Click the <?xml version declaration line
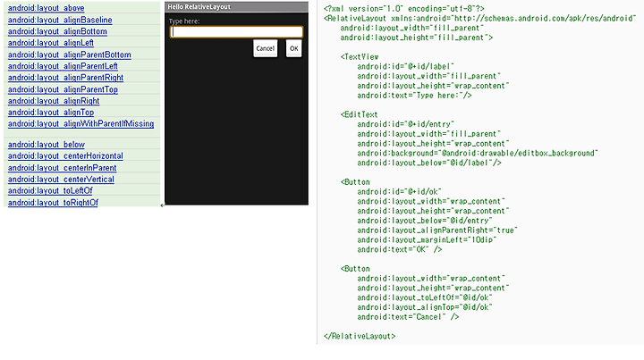Viewport: 644px width, 360px height. pos(403,9)
